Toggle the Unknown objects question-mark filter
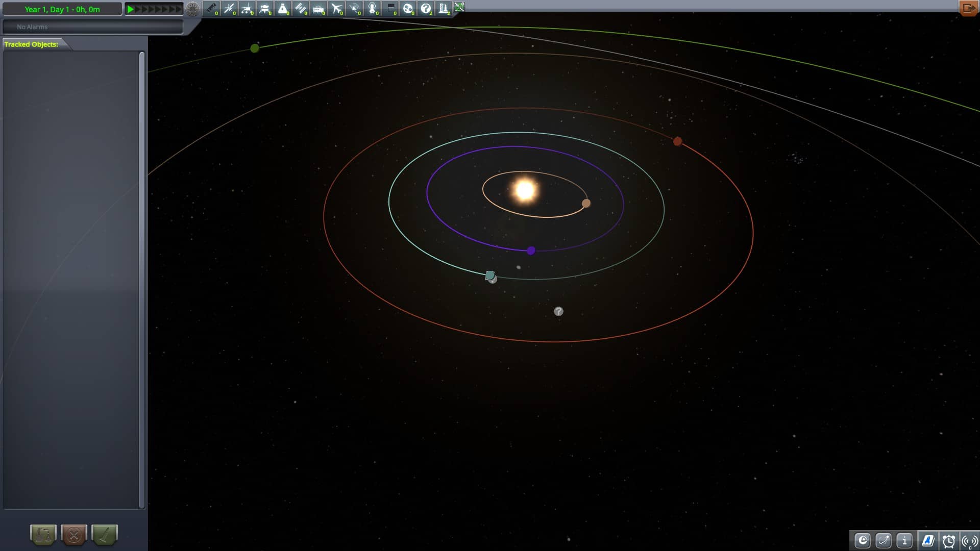Viewport: 980px width, 551px height. tap(426, 9)
